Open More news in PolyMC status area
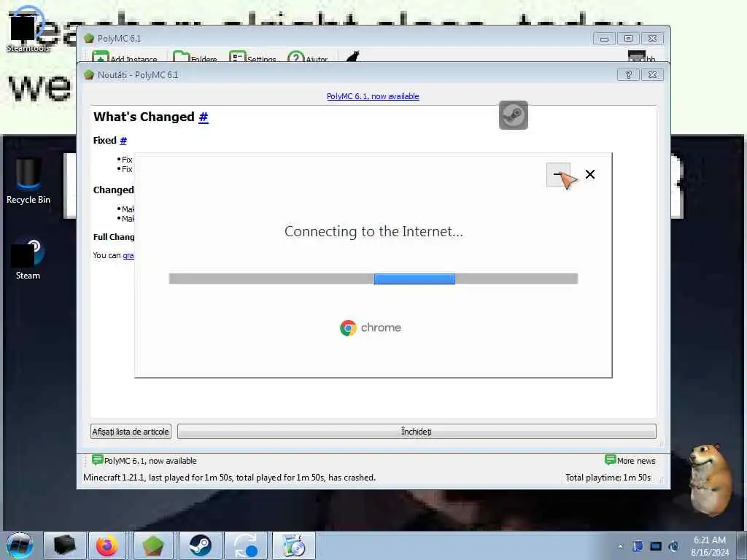Viewport: 747px width, 560px height. click(x=630, y=461)
